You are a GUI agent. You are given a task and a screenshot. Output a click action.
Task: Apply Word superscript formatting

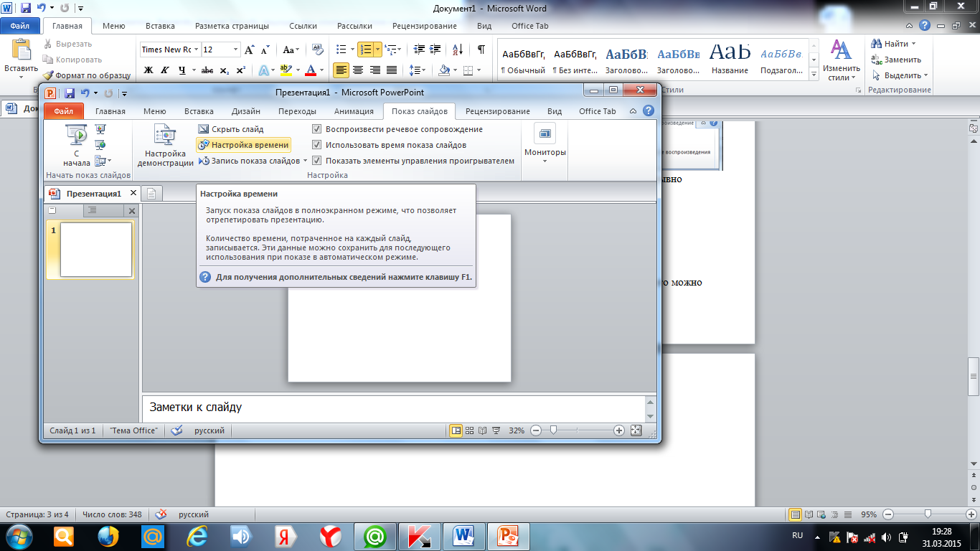tap(240, 70)
